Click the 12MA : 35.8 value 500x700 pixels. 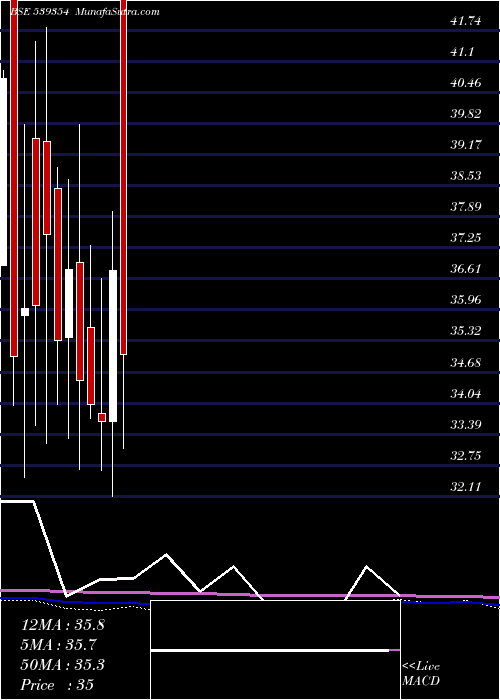coord(63,625)
